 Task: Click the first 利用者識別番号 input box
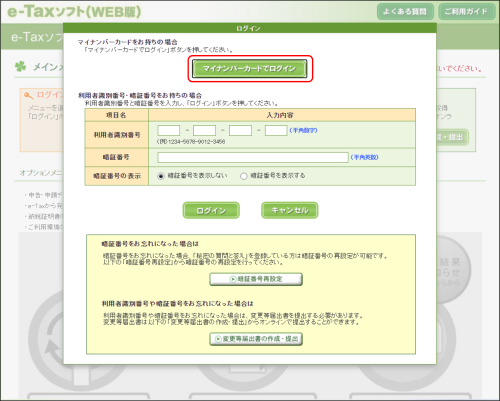click(x=169, y=130)
